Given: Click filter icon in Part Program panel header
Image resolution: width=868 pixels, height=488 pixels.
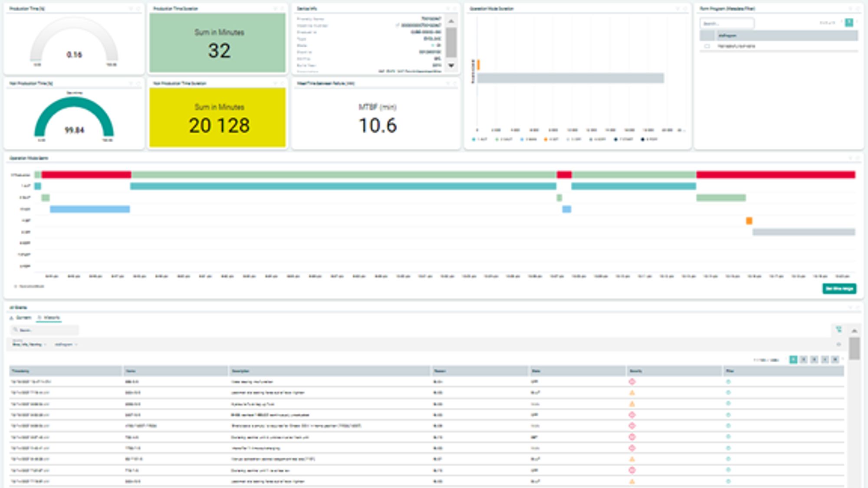Looking at the screenshot, I should tap(850, 9).
